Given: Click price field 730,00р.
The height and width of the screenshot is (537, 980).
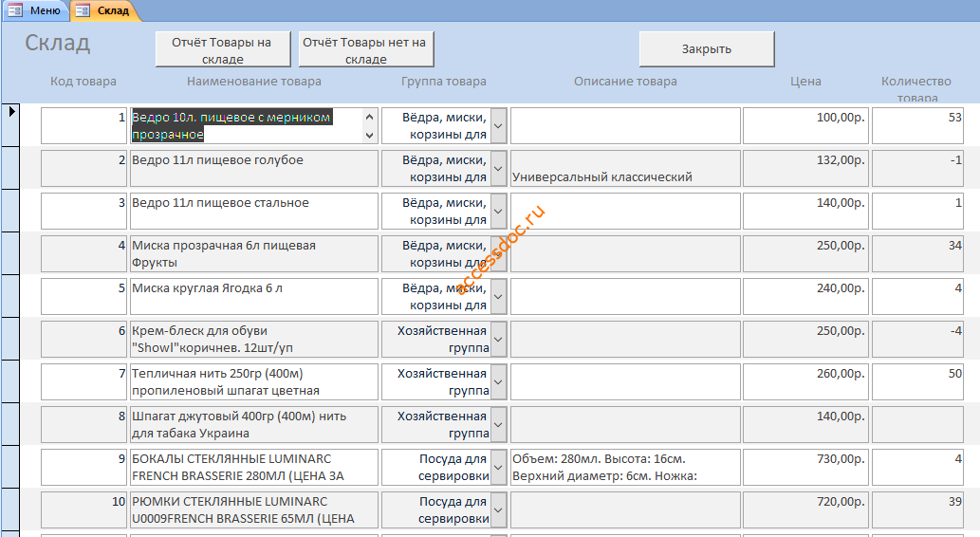Looking at the screenshot, I should 805,467.
